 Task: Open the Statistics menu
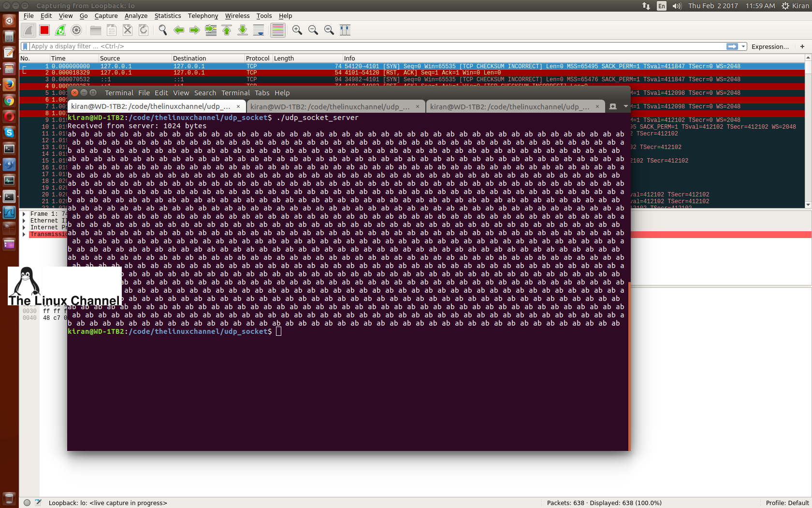coord(168,15)
